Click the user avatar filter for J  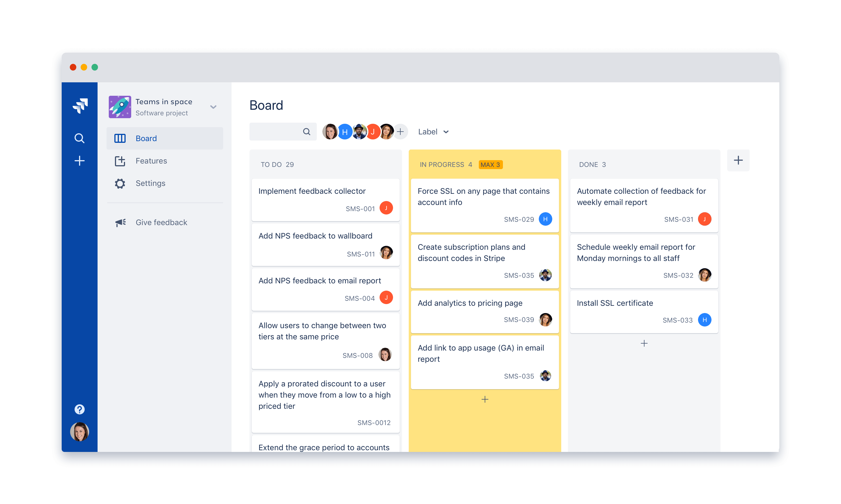[373, 131]
